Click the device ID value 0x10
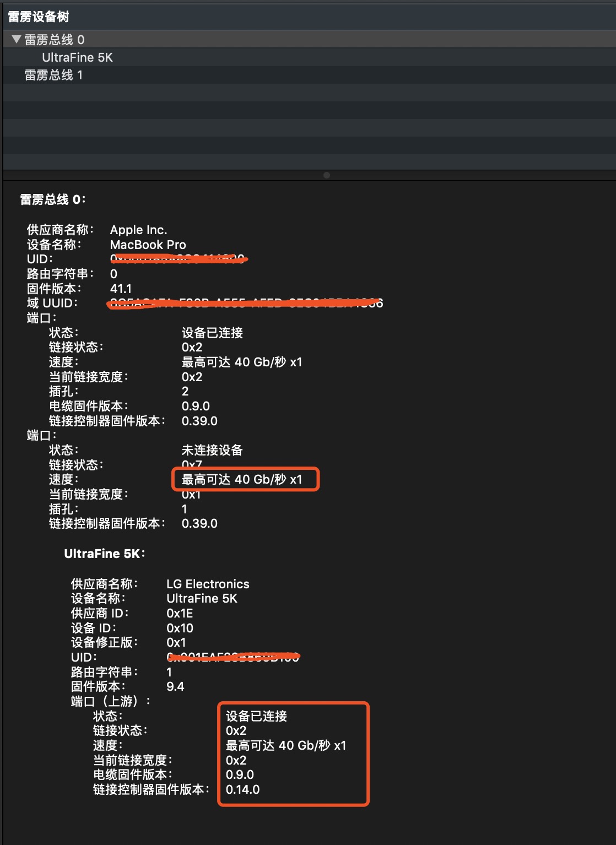Screen dimensions: 616x845 (180, 628)
